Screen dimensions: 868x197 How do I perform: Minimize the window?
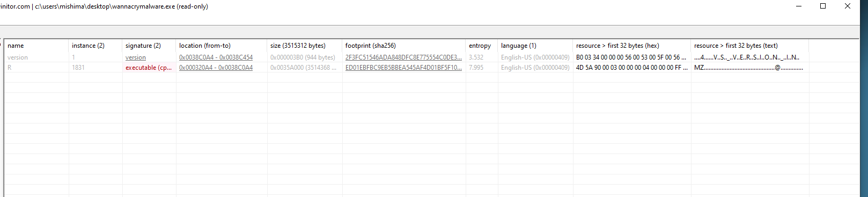coord(799,6)
